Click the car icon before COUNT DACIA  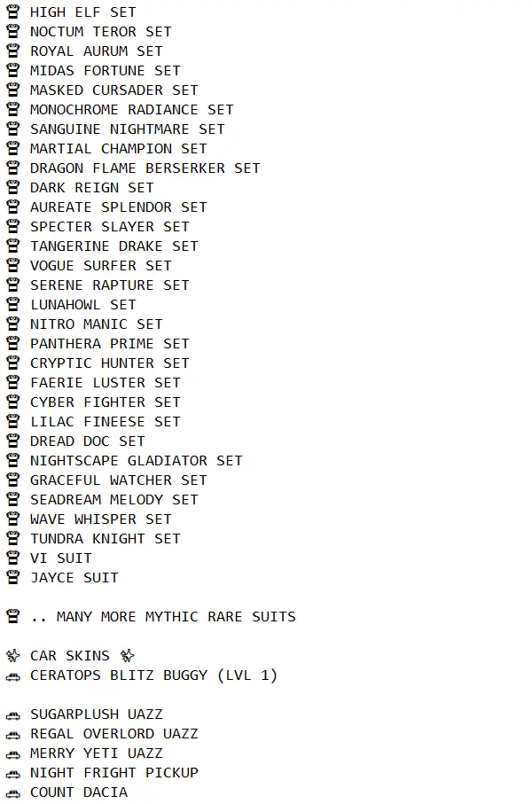pos(12,792)
